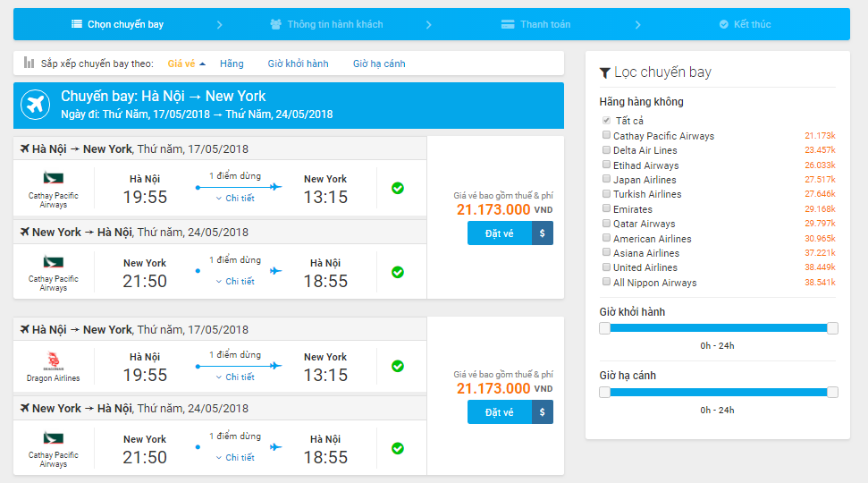Toggle the Tất cả airlines checkbox
868x483 pixels.
point(607,120)
